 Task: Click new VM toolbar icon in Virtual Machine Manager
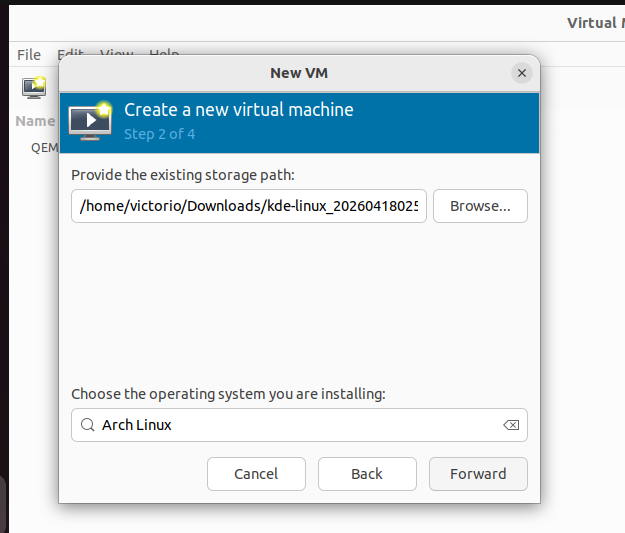click(34, 88)
